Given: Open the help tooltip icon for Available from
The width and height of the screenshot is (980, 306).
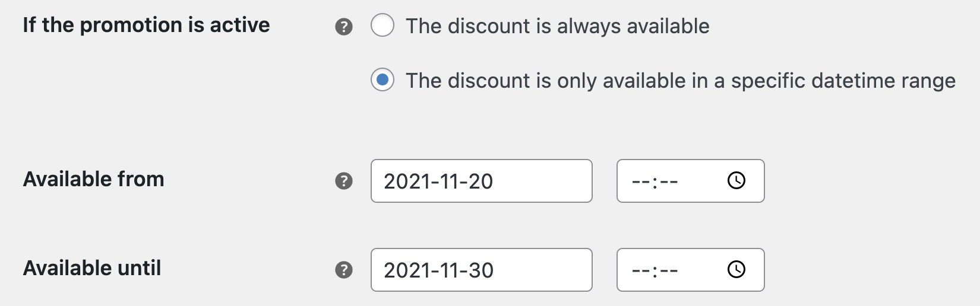Looking at the screenshot, I should click(344, 181).
